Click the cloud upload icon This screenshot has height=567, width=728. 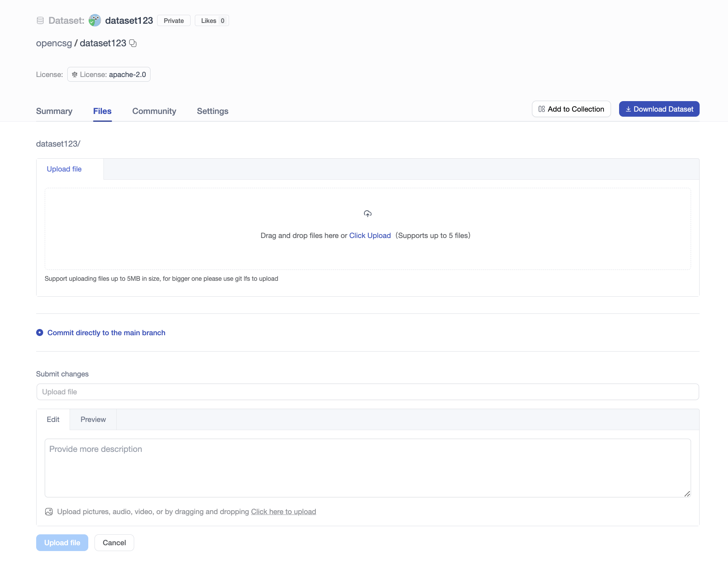(367, 214)
